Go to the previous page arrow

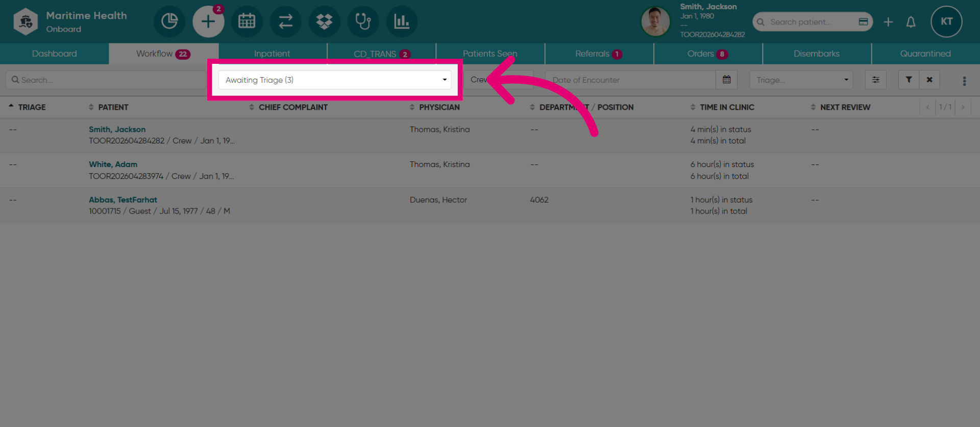[x=927, y=107]
